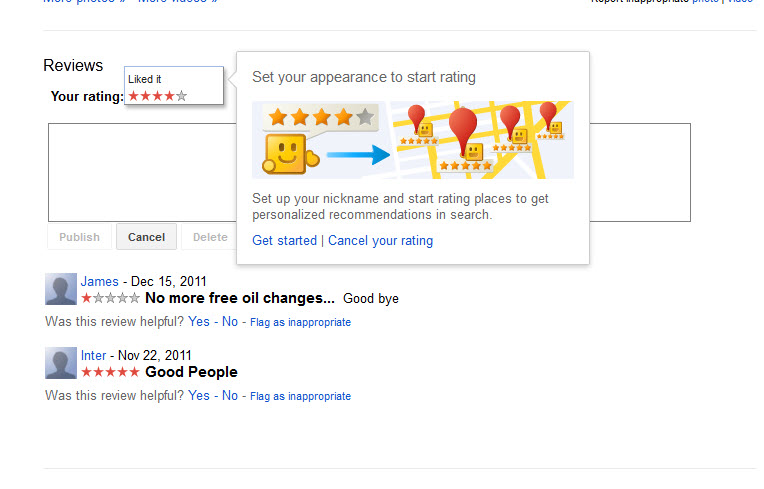
Task: Click the large red map pin illustration
Action: [x=463, y=128]
